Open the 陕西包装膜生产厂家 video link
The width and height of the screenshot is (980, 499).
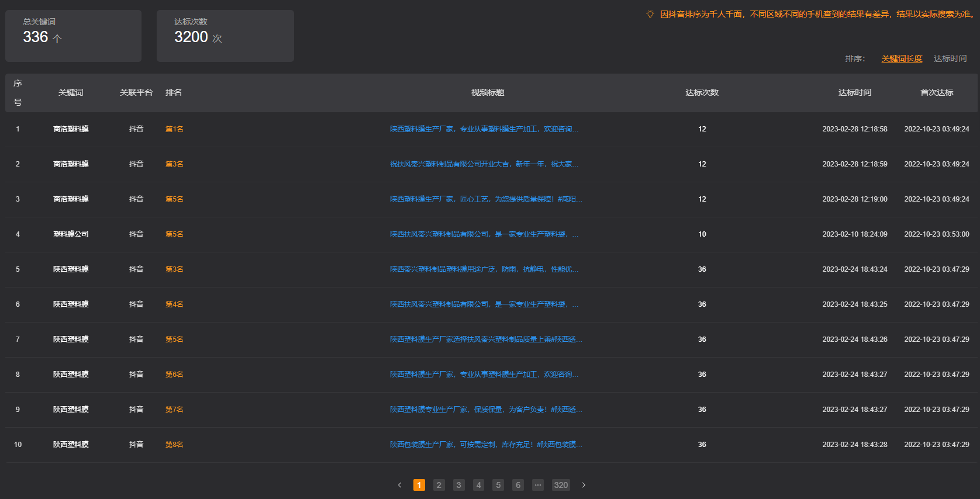pos(485,445)
